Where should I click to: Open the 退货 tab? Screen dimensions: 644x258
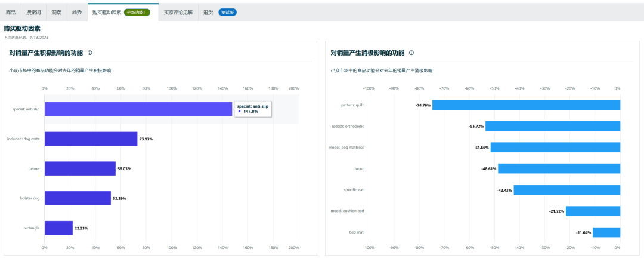point(208,12)
